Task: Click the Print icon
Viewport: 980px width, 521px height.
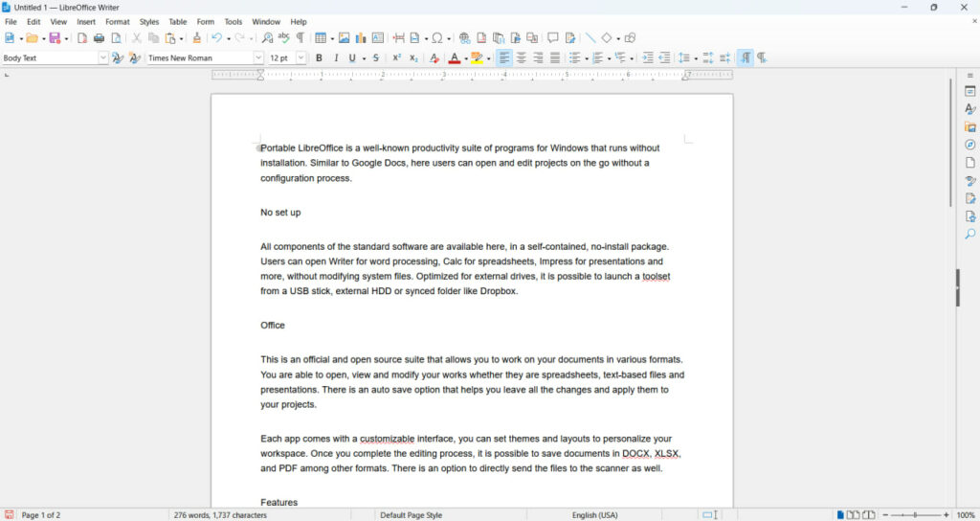Action: [x=99, y=38]
